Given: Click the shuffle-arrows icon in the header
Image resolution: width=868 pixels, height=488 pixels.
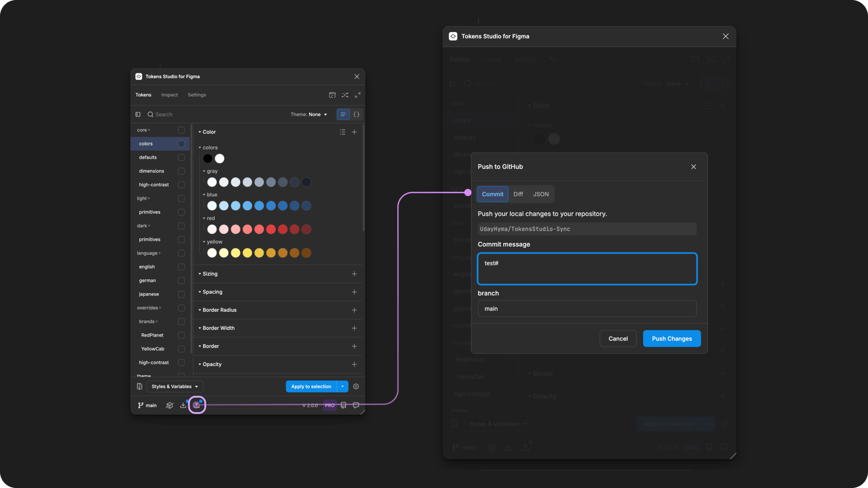Looking at the screenshot, I should 345,95.
